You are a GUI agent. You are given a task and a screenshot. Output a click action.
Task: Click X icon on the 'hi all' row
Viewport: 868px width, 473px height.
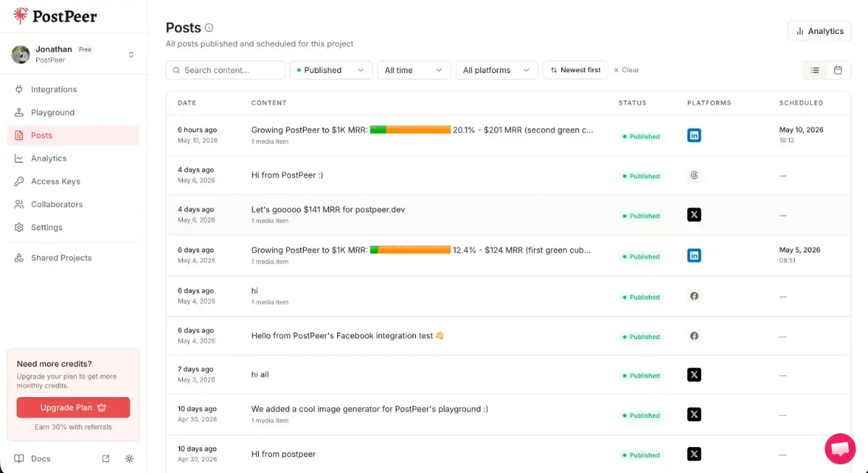pos(694,375)
